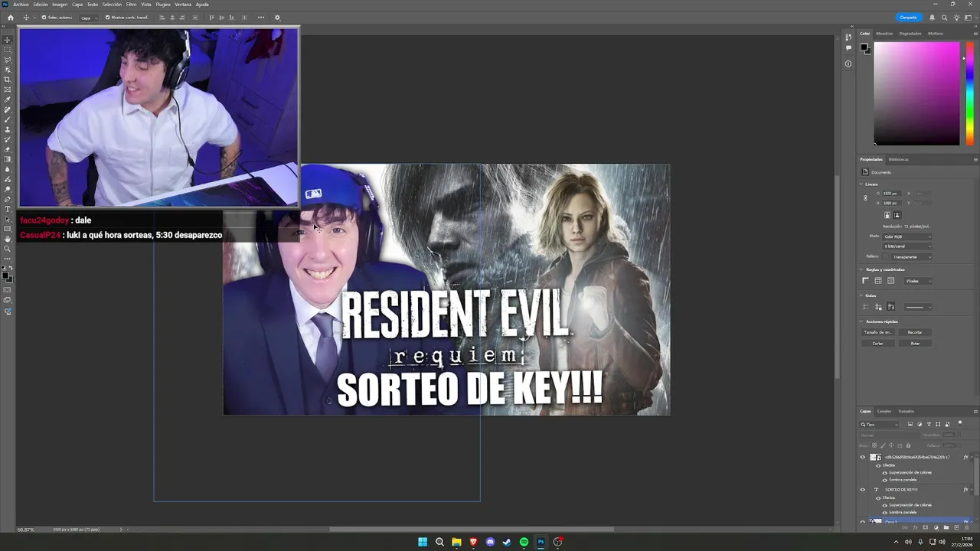This screenshot has height=551, width=980.
Task: Switch to the Canales tab
Action: pos(884,412)
